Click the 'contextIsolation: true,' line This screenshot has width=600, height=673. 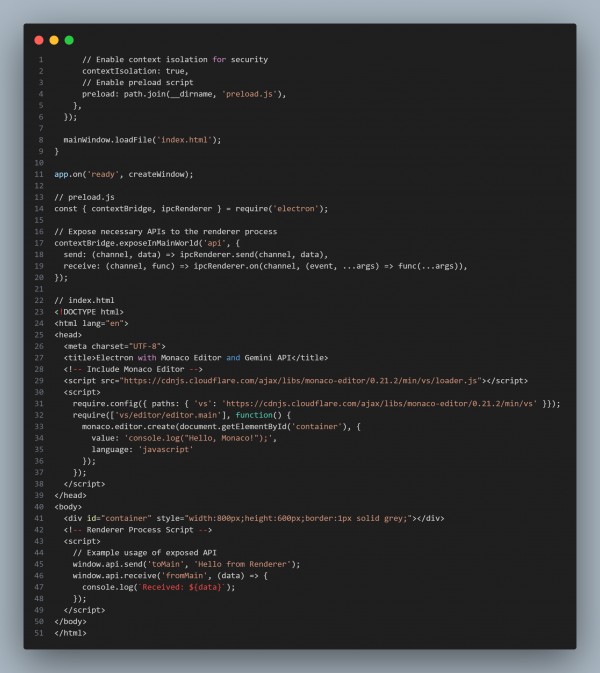click(x=135, y=71)
